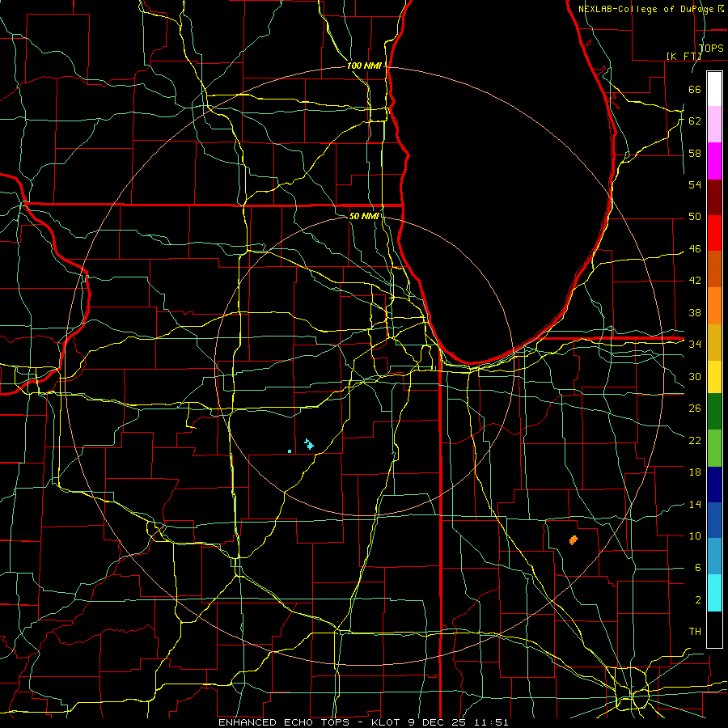Click the medium blue legend swatch
The height and width of the screenshot is (728, 728).
[x=714, y=520]
